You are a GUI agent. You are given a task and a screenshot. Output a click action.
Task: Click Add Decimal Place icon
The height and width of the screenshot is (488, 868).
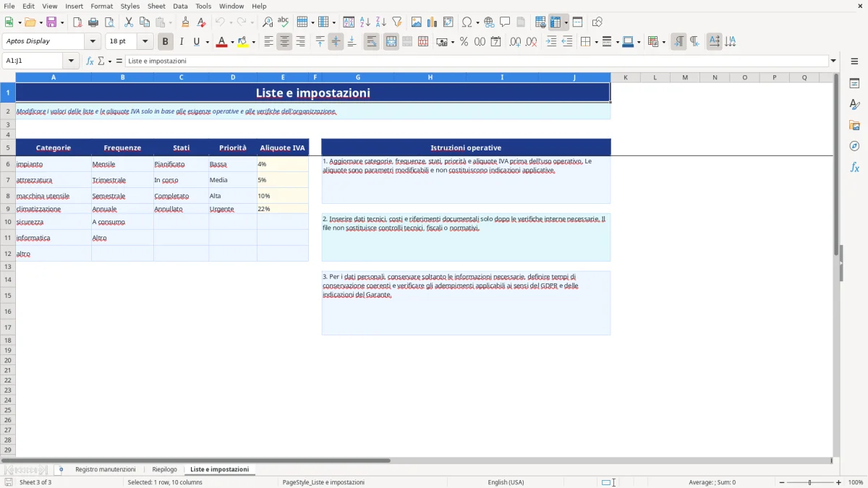point(516,42)
